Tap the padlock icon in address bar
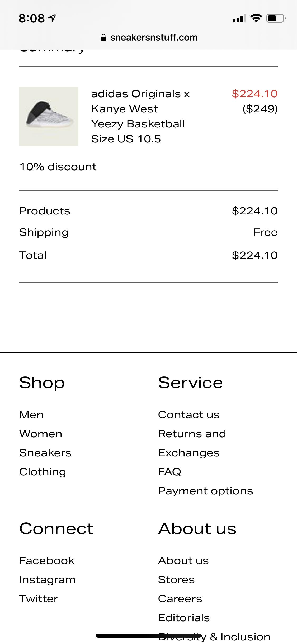Image resolution: width=297 pixels, height=644 pixels. (103, 38)
